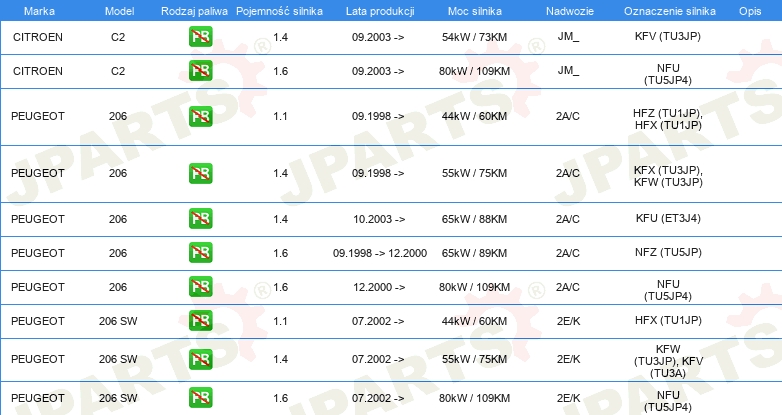This screenshot has width=782, height=415.
Task: Click engine codes KFW (TU3JP), KFV (TU3A)
Action: (x=668, y=361)
